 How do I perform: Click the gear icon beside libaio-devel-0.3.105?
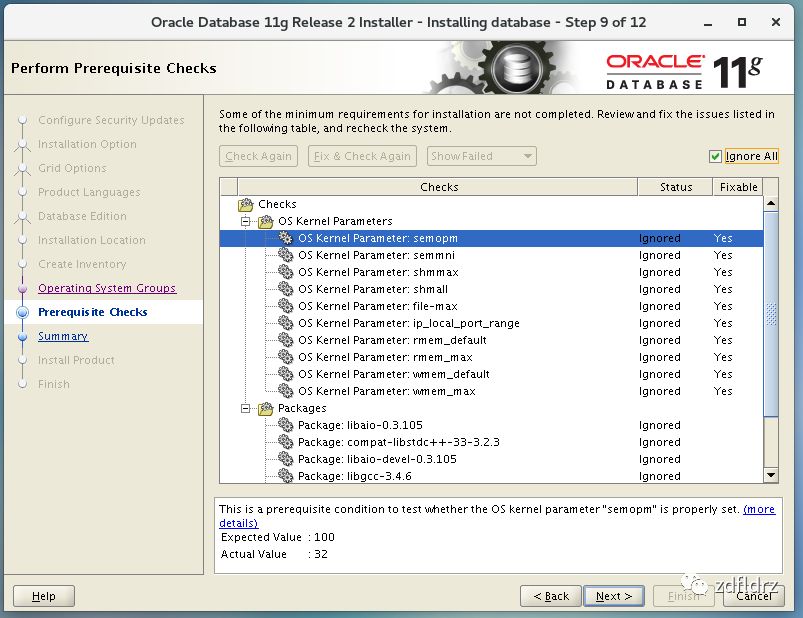click(285, 459)
